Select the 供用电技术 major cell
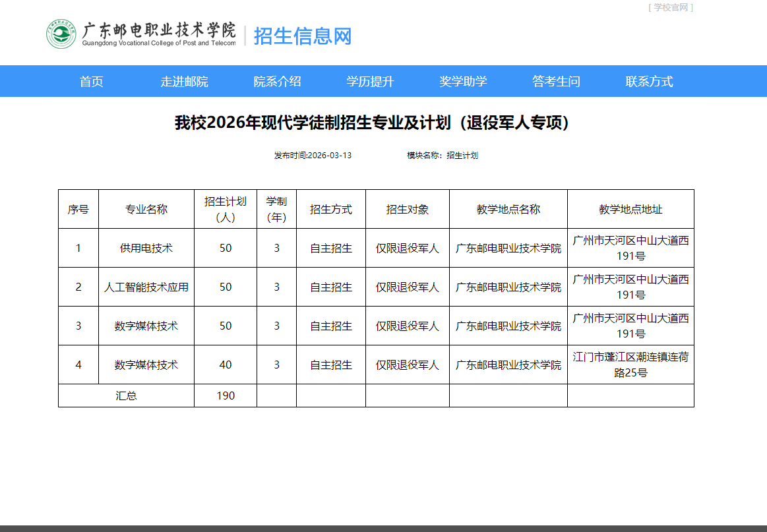Screen dimensions: 767x532 146,247
